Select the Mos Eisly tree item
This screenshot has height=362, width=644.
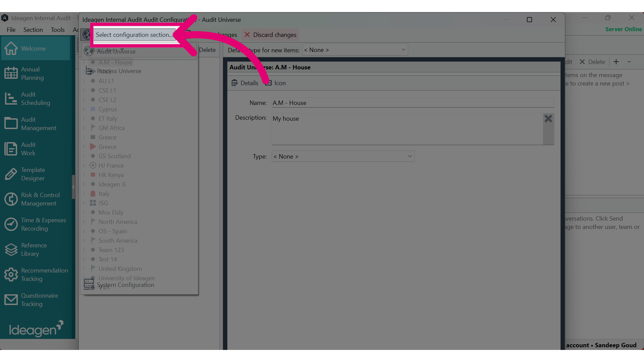tap(111, 213)
